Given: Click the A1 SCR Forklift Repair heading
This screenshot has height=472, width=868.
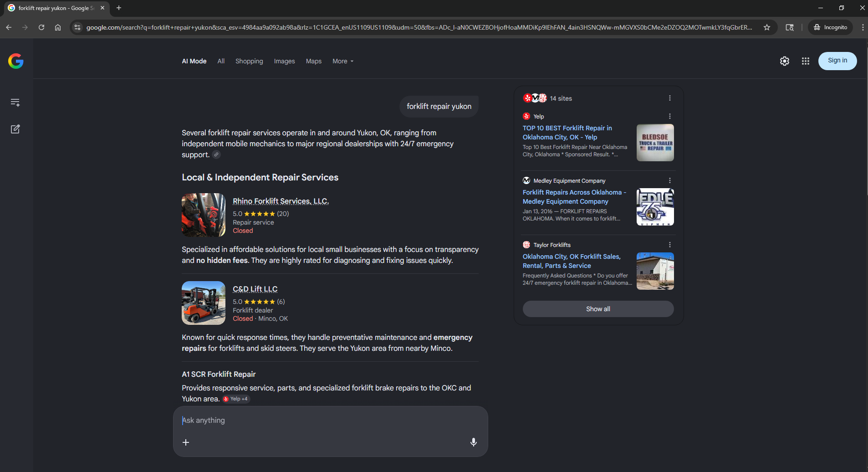Looking at the screenshot, I should pyautogui.click(x=219, y=374).
